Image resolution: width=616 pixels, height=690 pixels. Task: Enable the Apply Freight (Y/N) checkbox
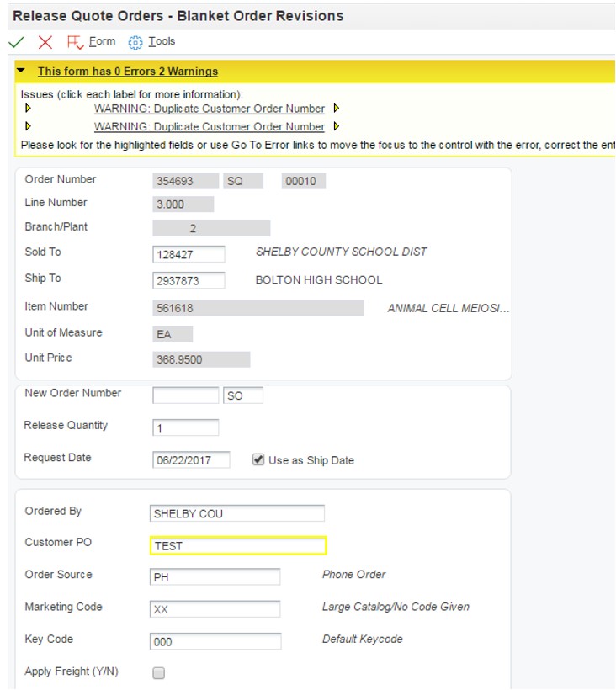(x=158, y=673)
